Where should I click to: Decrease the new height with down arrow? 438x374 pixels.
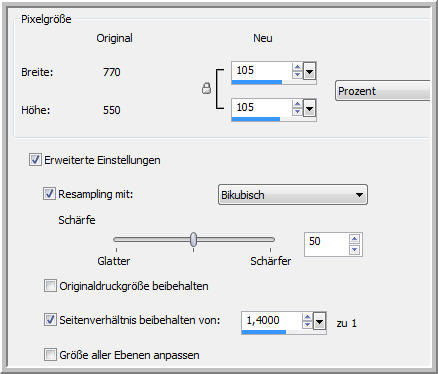(x=297, y=112)
